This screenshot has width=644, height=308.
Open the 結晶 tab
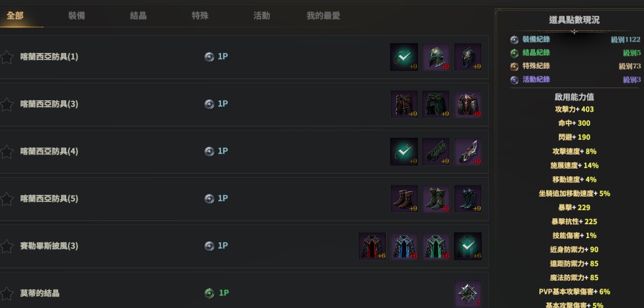click(x=138, y=16)
